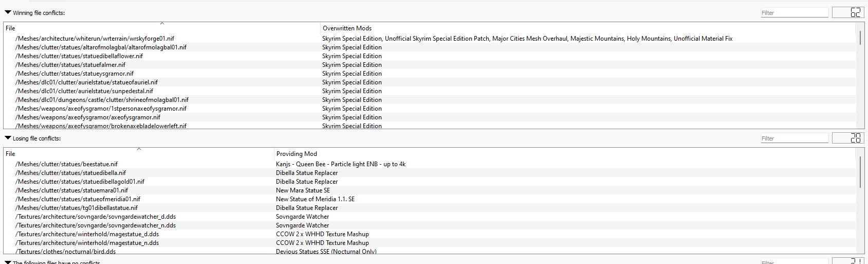
Task: Click Skyrim Special Edition beside statueysgramor.nif
Action: point(352,74)
